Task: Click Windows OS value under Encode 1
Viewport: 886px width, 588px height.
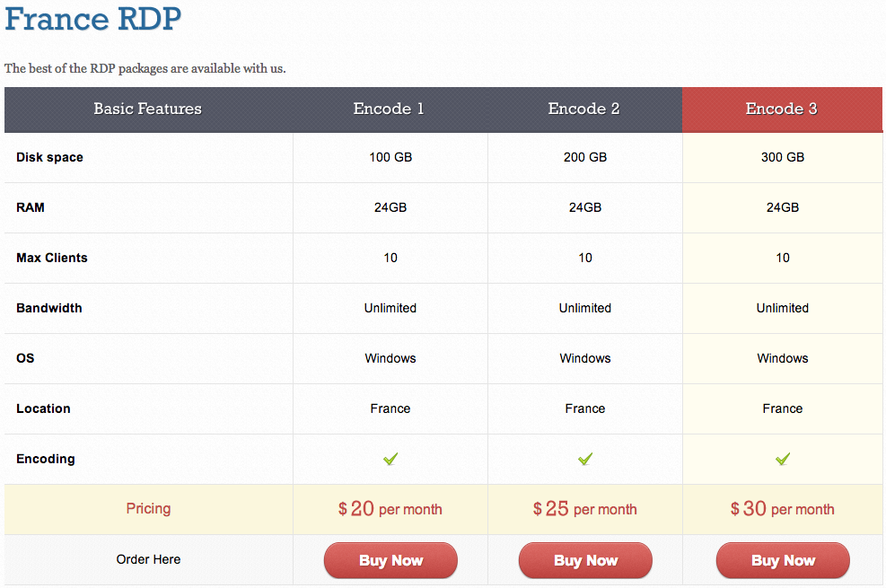Action: coord(390,358)
